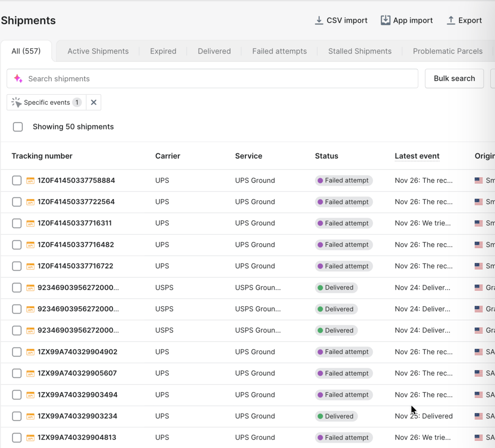Click the Export upload arrow icon
Screen dimensions: 495x448
pos(451,21)
